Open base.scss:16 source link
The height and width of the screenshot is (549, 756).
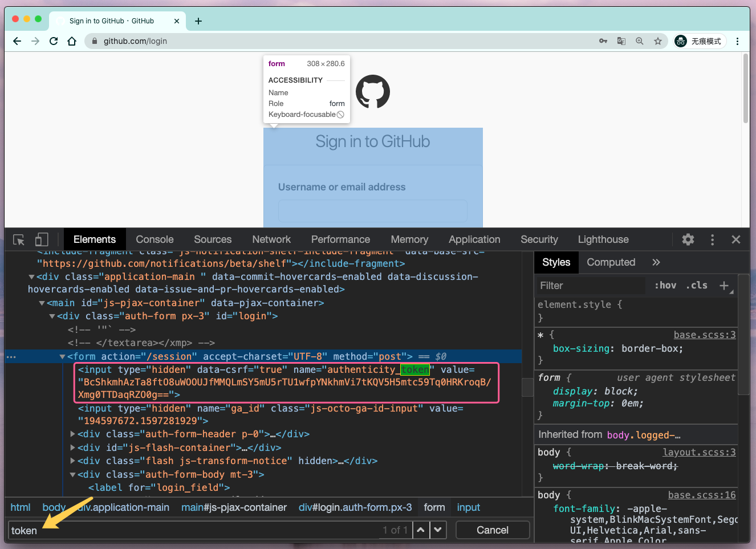(x=702, y=495)
